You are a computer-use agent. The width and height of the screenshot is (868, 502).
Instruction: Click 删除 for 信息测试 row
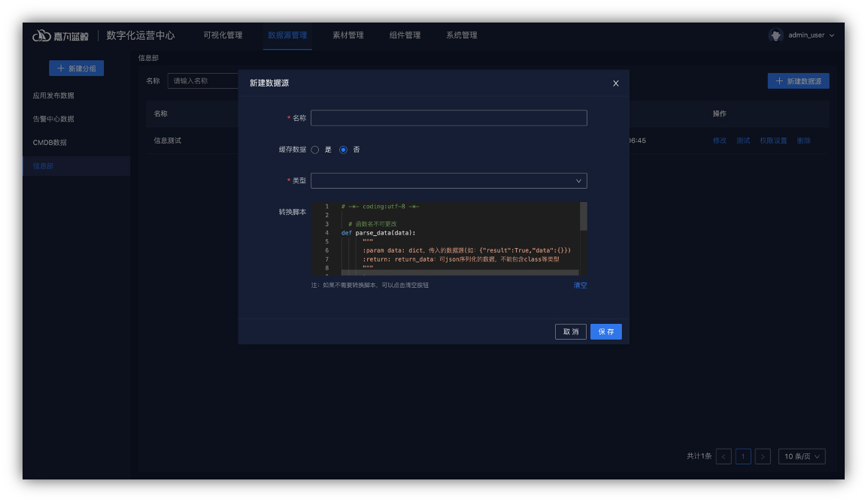pos(804,141)
